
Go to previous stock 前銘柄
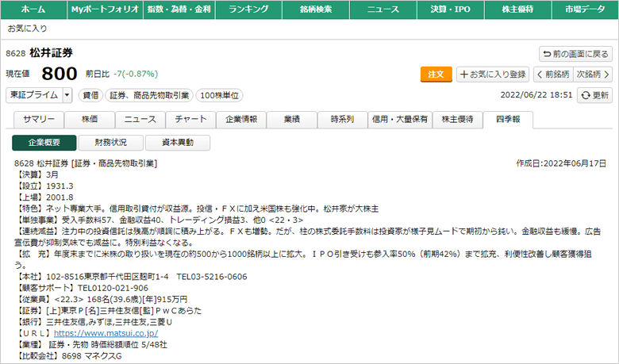553,74
